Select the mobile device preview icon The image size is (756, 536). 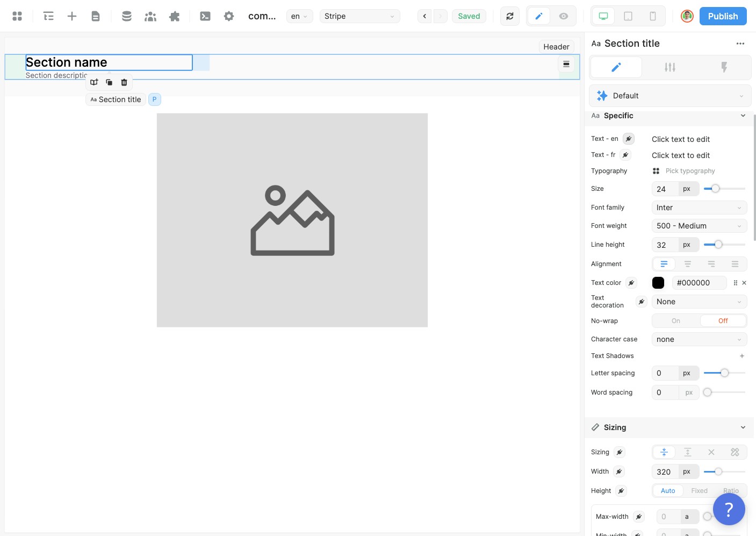point(653,16)
